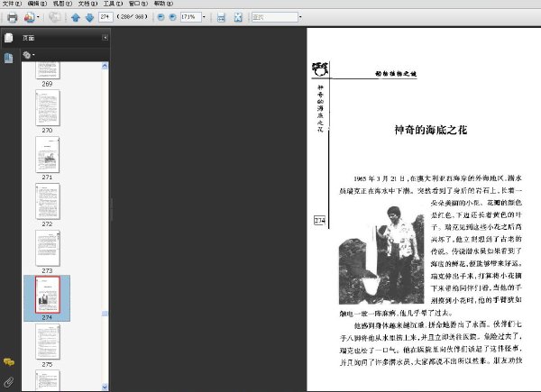Select page 270 thumbnail

48,108
